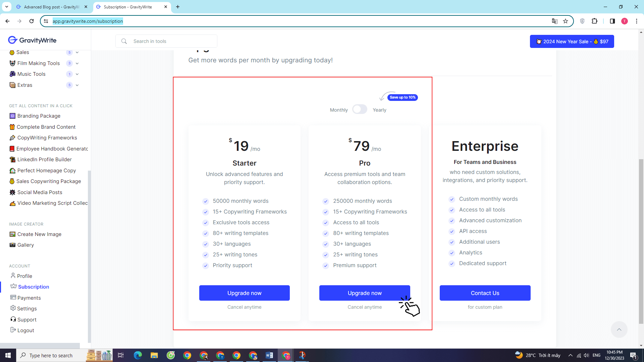Click the LinkedIn Profile Builder icon
This screenshot has height=362, width=644.
pyautogui.click(x=12, y=160)
